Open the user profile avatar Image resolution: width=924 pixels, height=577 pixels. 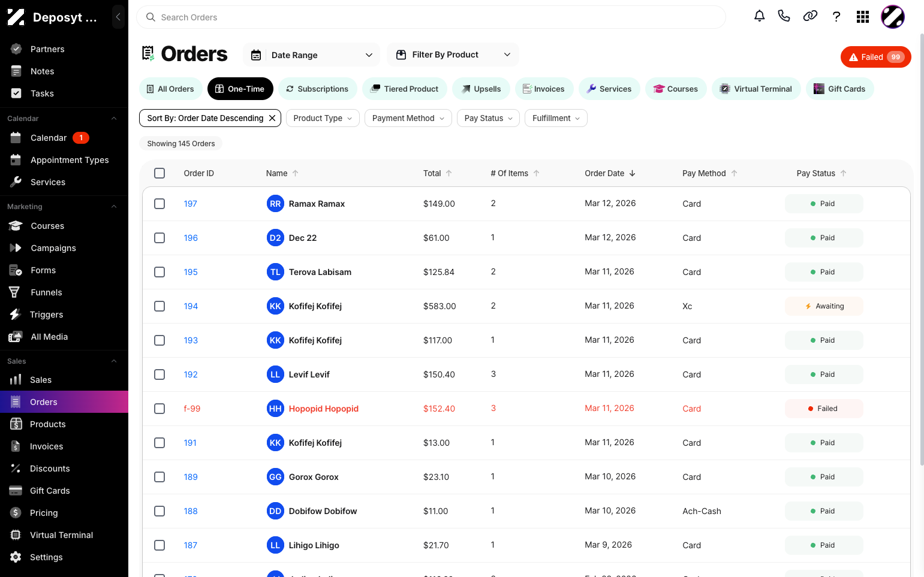pyautogui.click(x=893, y=17)
